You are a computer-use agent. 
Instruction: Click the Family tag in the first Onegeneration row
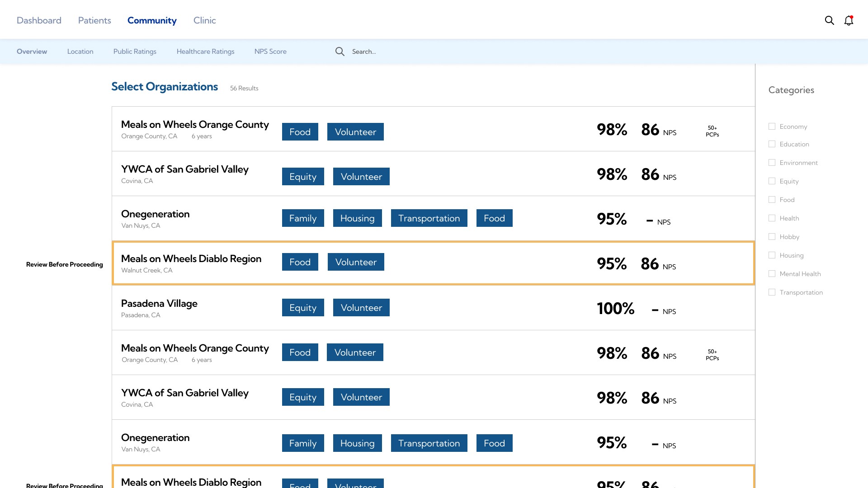coord(303,218)
